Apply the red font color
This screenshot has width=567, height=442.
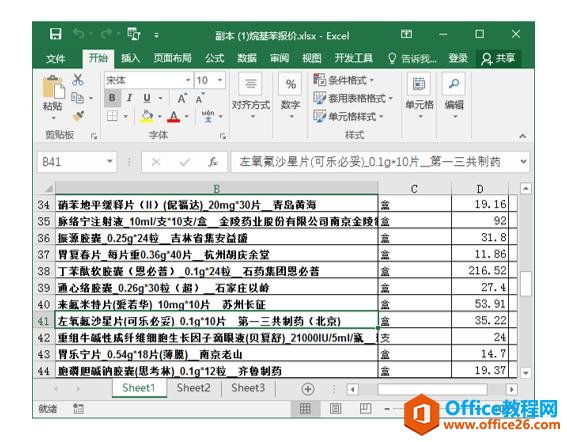tap(174, 116)
